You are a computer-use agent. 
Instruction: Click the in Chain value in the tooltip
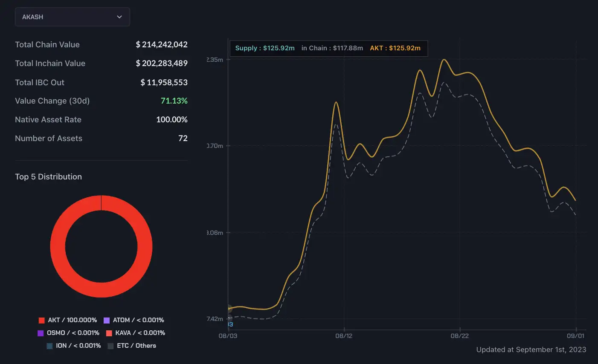pyautogui.click(x=333, y=48)
